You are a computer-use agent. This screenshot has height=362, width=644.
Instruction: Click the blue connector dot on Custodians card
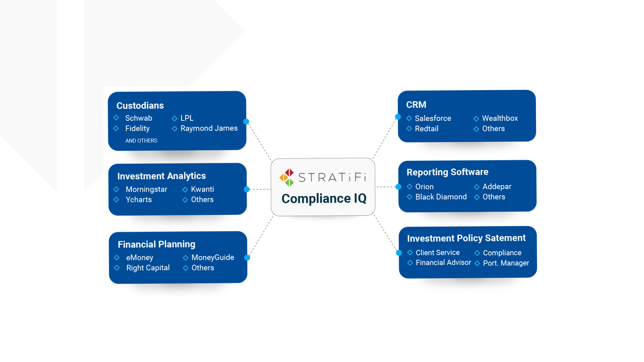tap(246, 122)
